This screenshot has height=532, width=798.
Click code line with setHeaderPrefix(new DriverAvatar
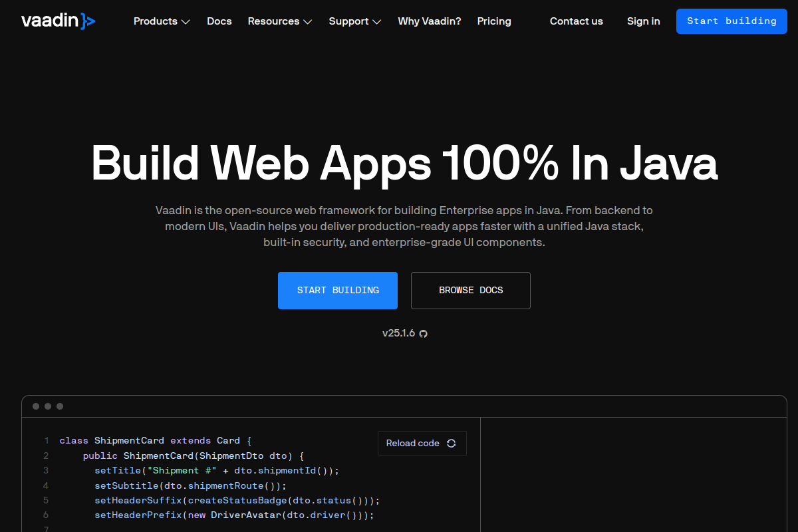pos(234,515)
